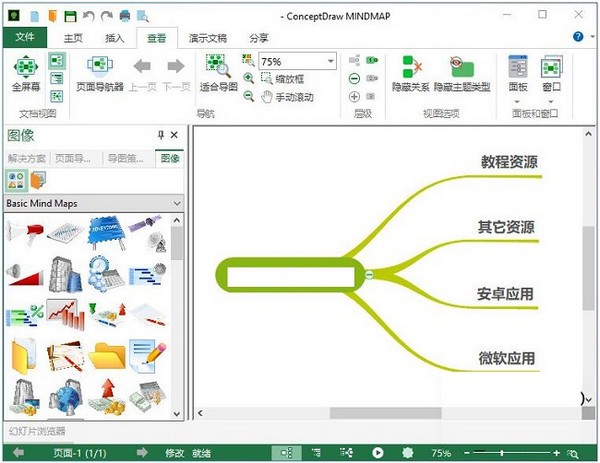The image size is (600, 463).
Task: Click the yellow folder clipart icon
Action: 105,353
